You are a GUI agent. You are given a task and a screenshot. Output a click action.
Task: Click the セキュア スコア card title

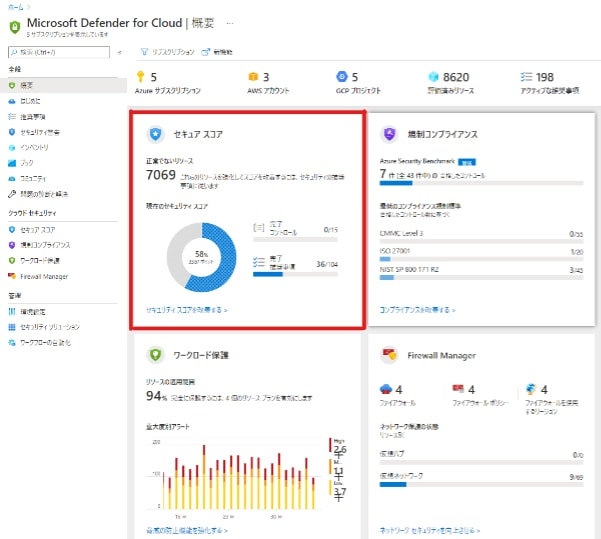[x=198, y=135]
